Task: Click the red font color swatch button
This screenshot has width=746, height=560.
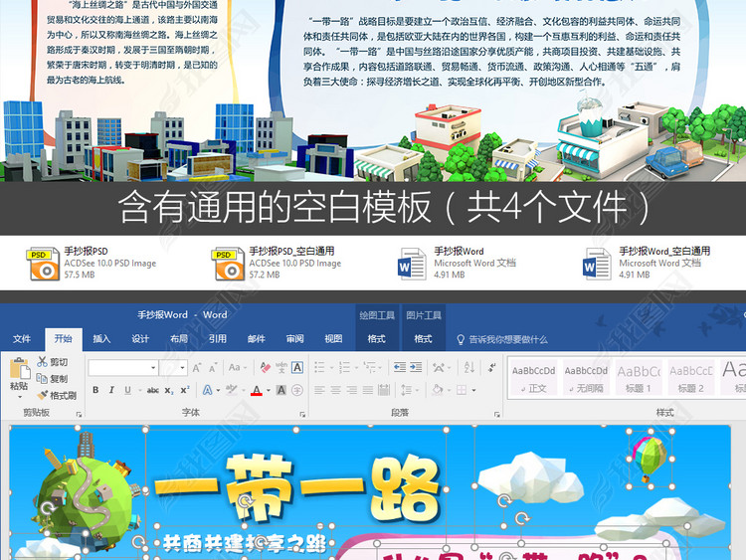Action: tap(256, 391)
